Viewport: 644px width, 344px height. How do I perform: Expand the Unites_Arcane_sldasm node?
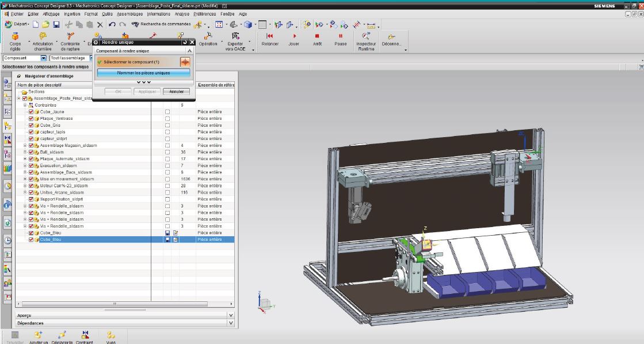coord(25,192)
